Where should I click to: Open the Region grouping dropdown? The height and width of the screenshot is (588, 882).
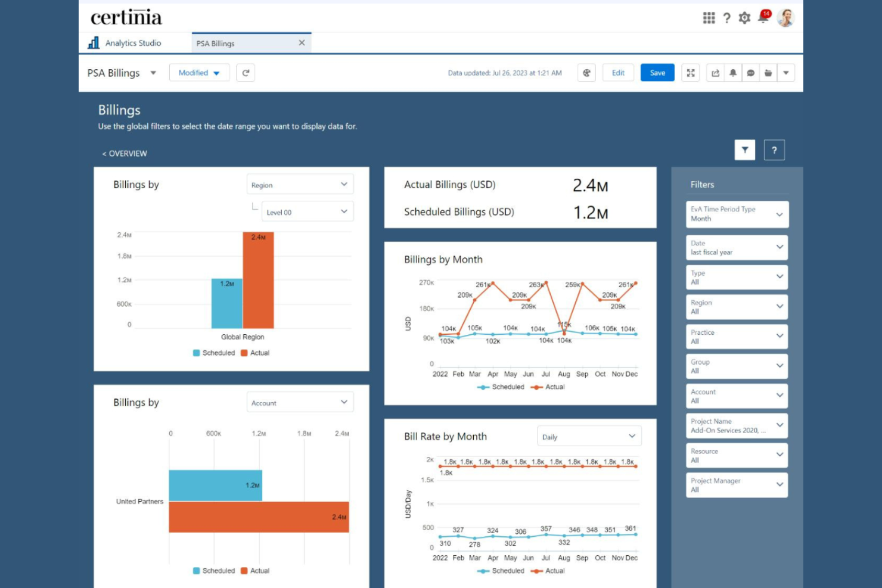300,185
